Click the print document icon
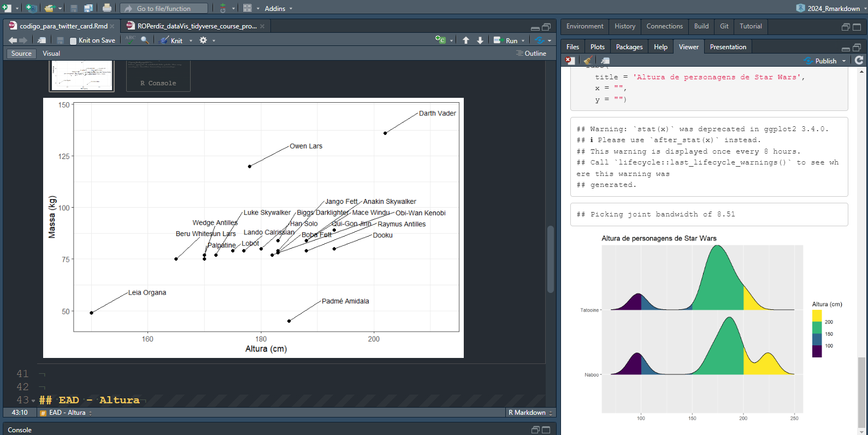Image resolution: width=868 pixels, height=435 pixels. click(107, 8)
